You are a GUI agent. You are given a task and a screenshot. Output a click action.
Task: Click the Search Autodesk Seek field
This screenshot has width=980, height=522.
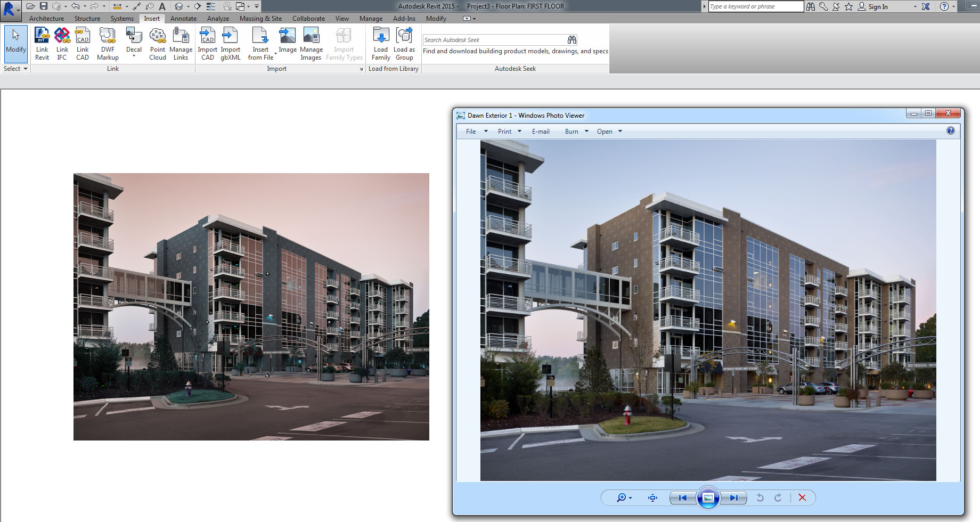pos(494,40)
